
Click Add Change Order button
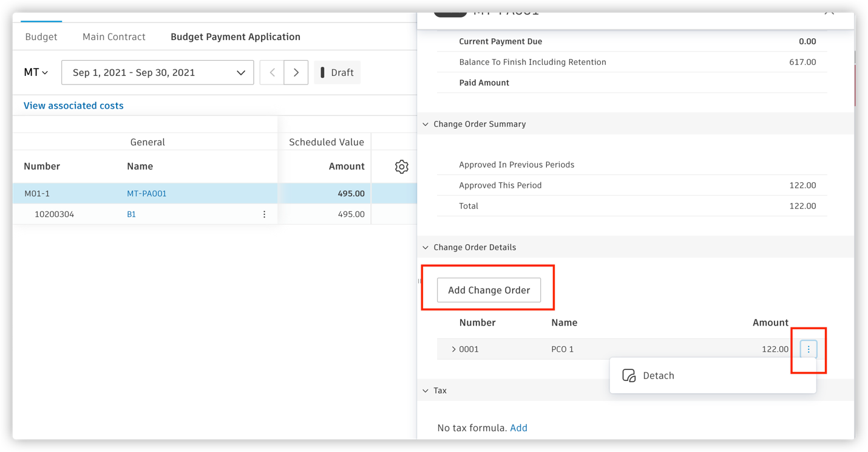click(x=489, y=290)
